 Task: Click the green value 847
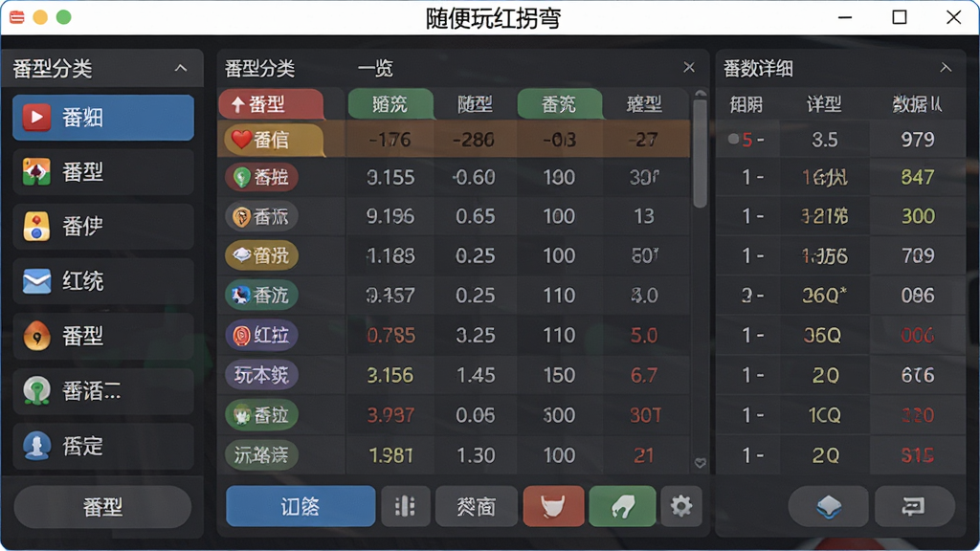918,177
